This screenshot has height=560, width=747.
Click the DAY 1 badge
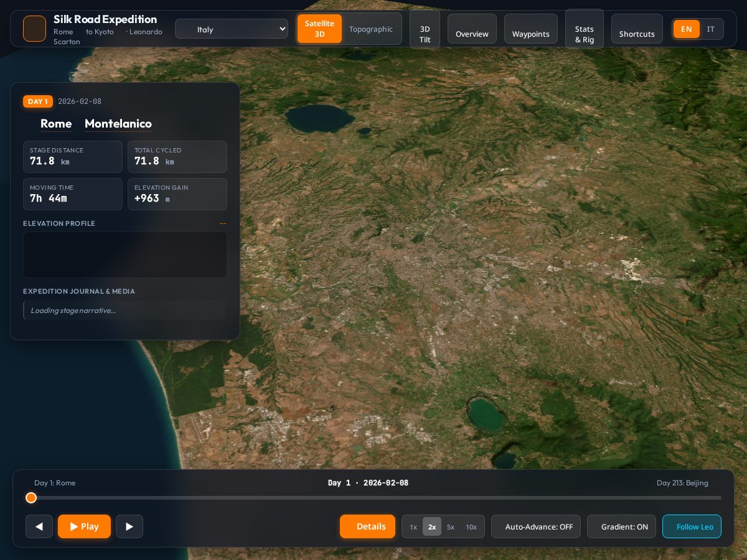(38, 101)
